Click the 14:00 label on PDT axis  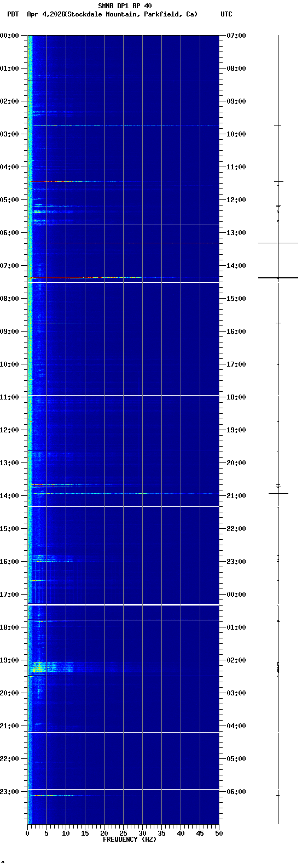[x=9, y=496]
